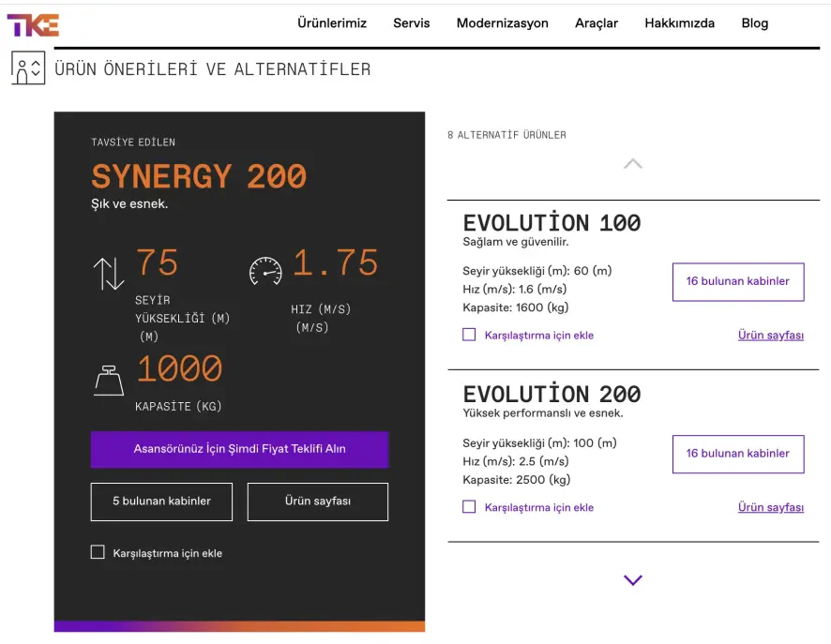Click the product recommendation person icon
831x644 pixels.
coord(28,67)
